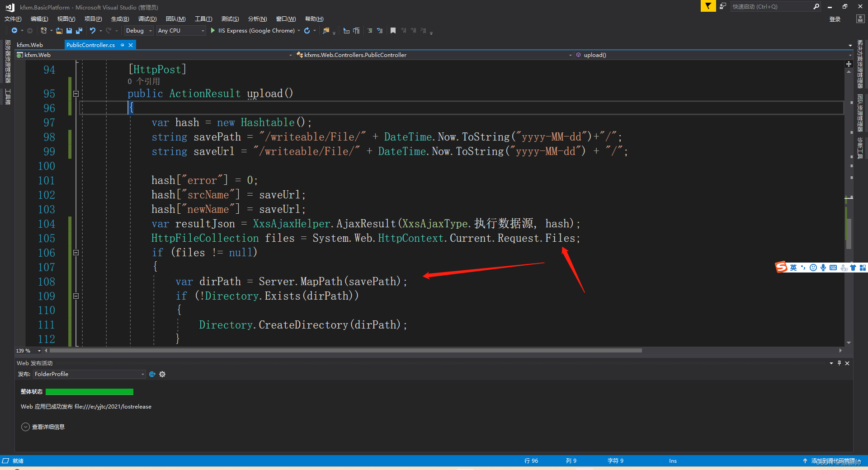This screenshot has height=470, width=868.
Task: Click the split editor plus button above scrollbar
Action: point(849,64)
